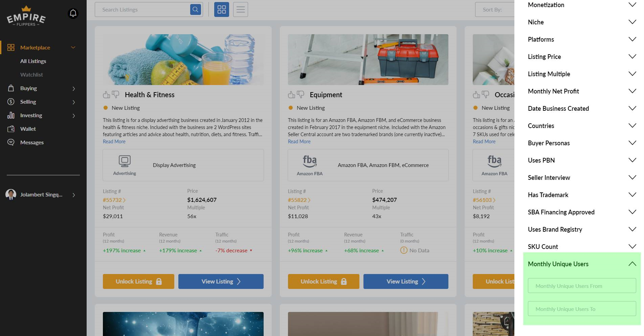Open the Sort By dropdown
This screenshot has width=644, height=336.
click(x=495, y=9)
